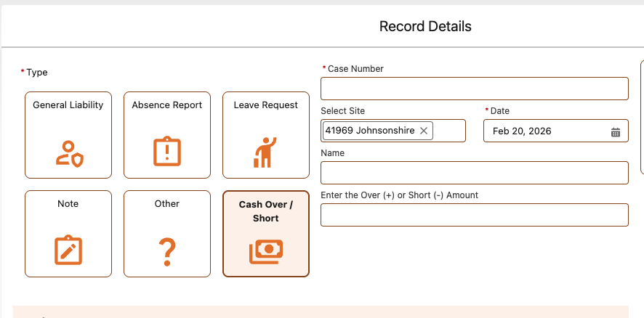Click the Record Details heading

(425, 27)
